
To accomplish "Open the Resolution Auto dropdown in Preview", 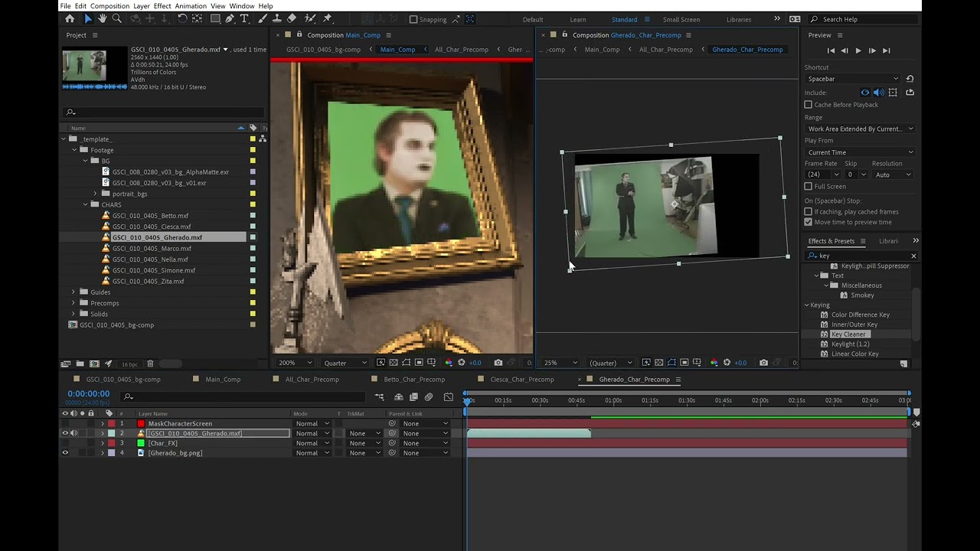I will (x=893, y=174).
